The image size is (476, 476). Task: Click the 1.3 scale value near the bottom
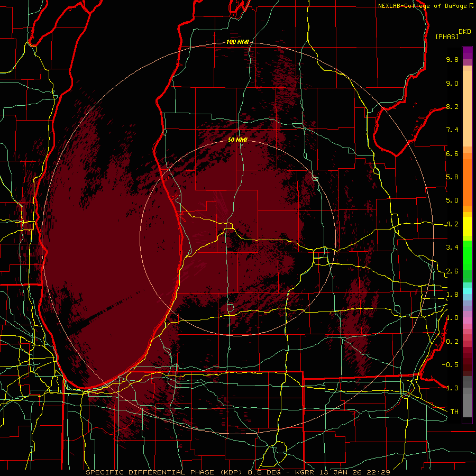[452, 388]
